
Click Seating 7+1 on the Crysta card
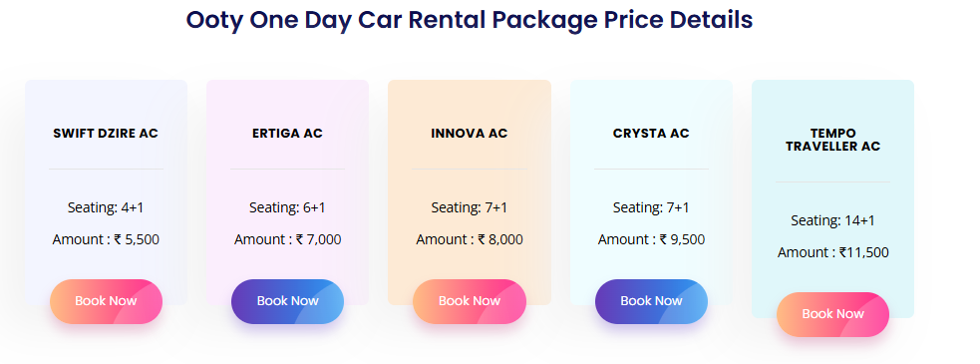(x=651, y=207)
